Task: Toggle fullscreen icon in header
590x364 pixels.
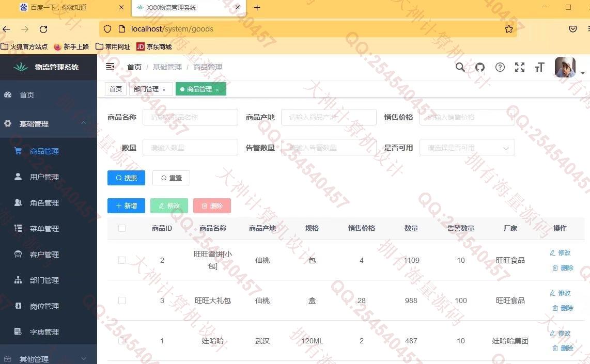Action: (520, 67)
